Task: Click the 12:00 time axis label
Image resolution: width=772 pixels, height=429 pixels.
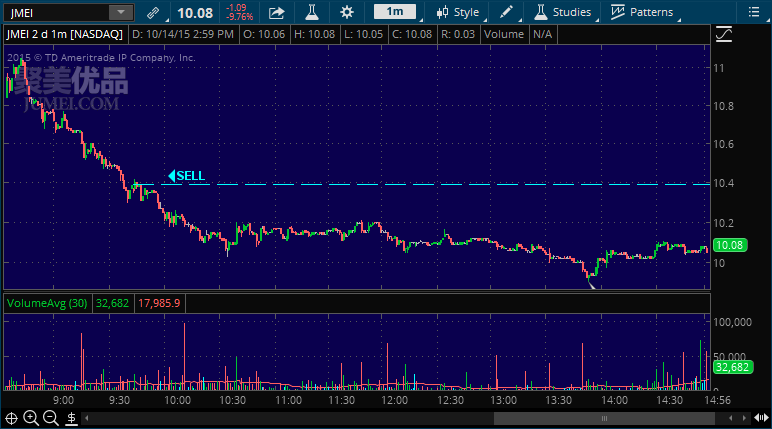Action: pos(394,400)
